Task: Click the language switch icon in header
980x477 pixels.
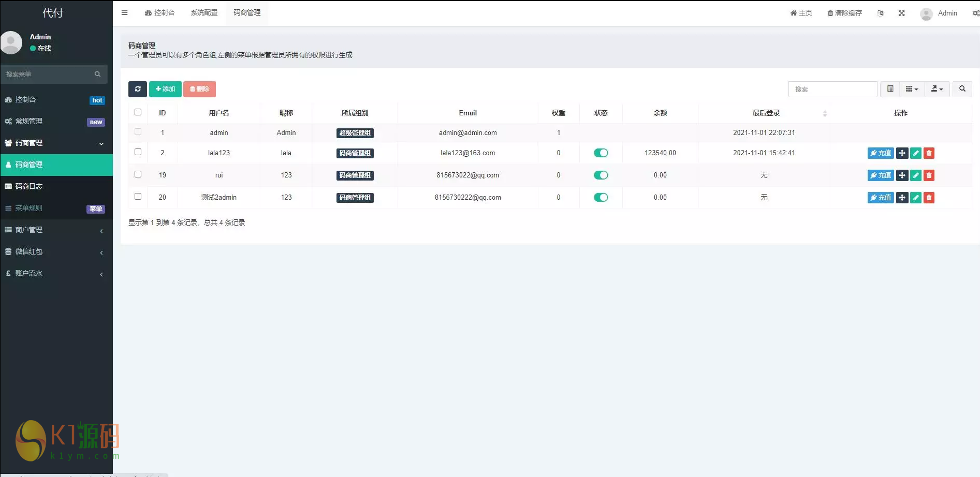Action: point(881,13)
